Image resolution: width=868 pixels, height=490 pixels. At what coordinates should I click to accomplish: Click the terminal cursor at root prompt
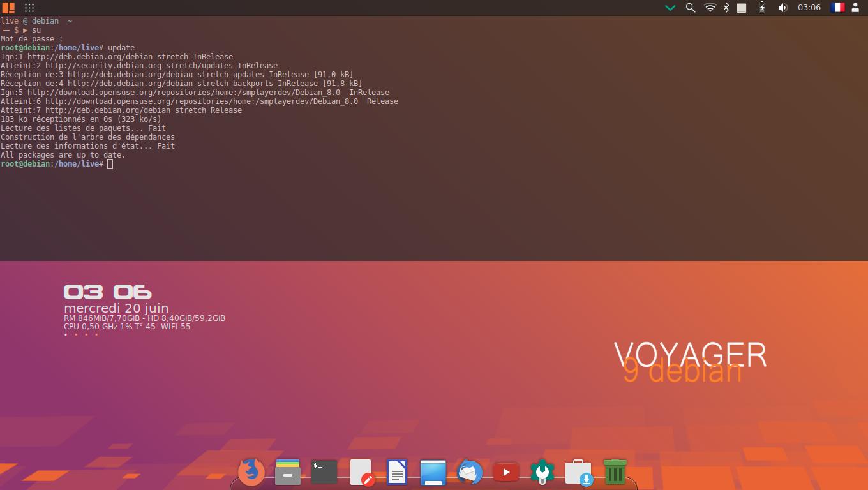110,164
